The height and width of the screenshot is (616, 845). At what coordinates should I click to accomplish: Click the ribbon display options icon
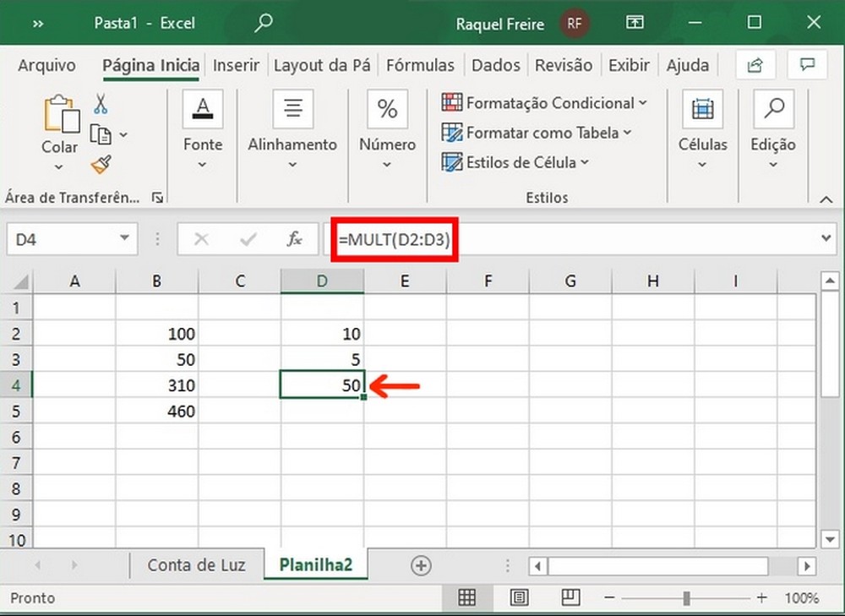(635, 23)
